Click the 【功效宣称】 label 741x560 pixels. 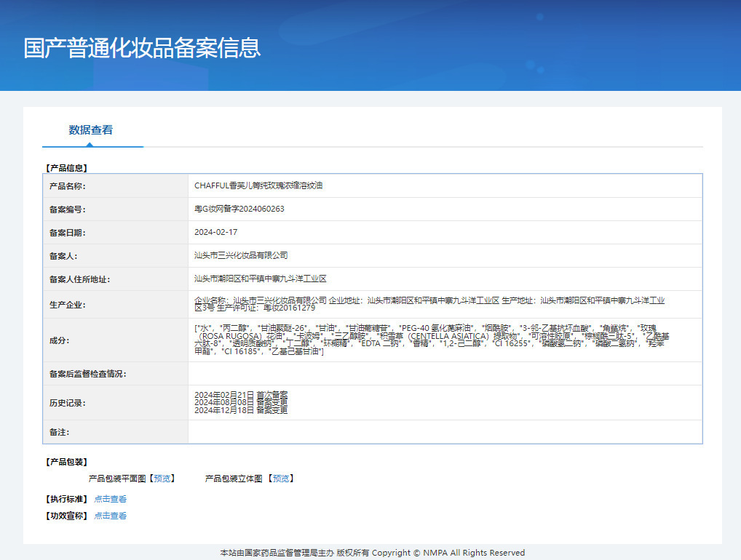(x=66, y=516)
